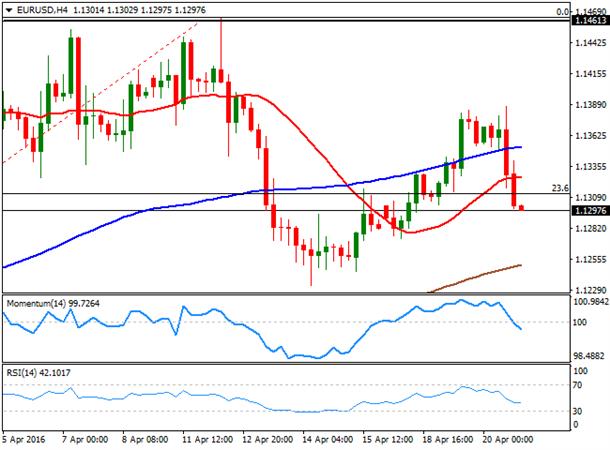This screenshot has height=450, width=610.
Task: Select the horizontal line at 1.12976
Action: [286, 210]
